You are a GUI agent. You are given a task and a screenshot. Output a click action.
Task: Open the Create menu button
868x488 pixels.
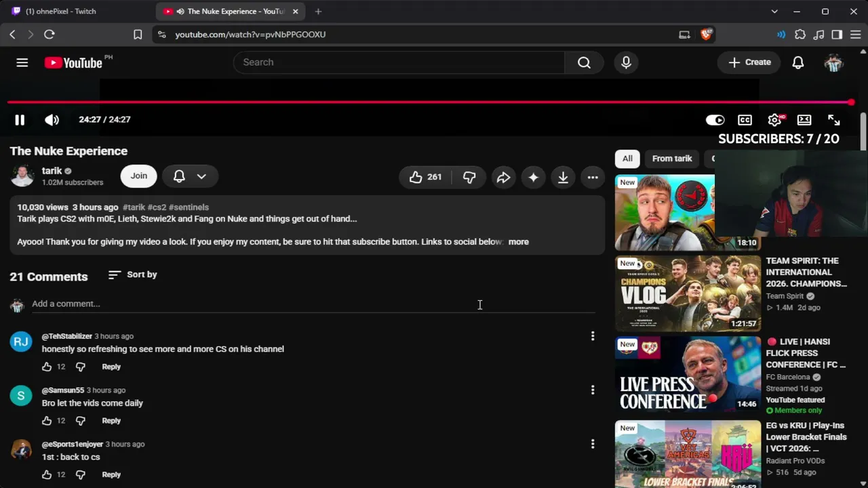click(749, 62)
